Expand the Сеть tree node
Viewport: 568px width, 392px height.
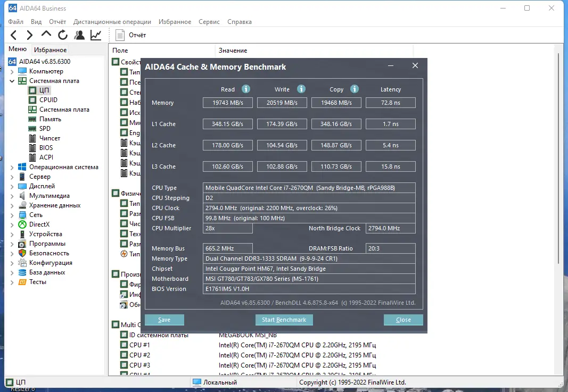pos(12,215)
